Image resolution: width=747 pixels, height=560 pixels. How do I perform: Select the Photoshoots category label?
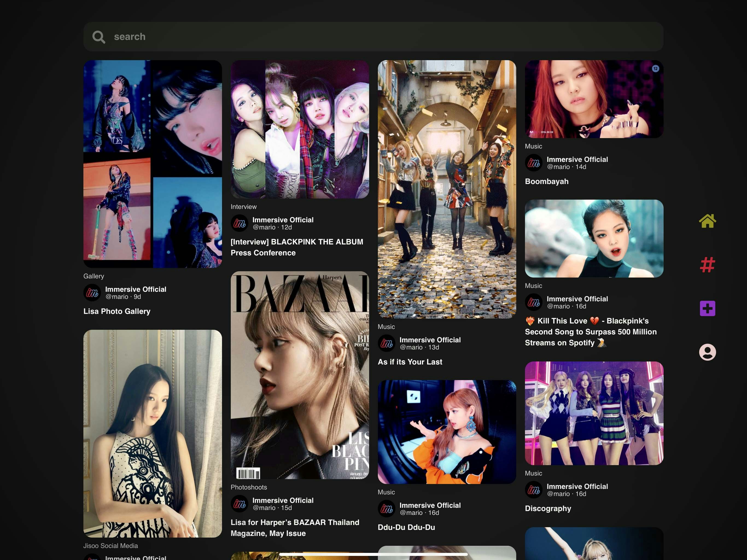[249, 487]
